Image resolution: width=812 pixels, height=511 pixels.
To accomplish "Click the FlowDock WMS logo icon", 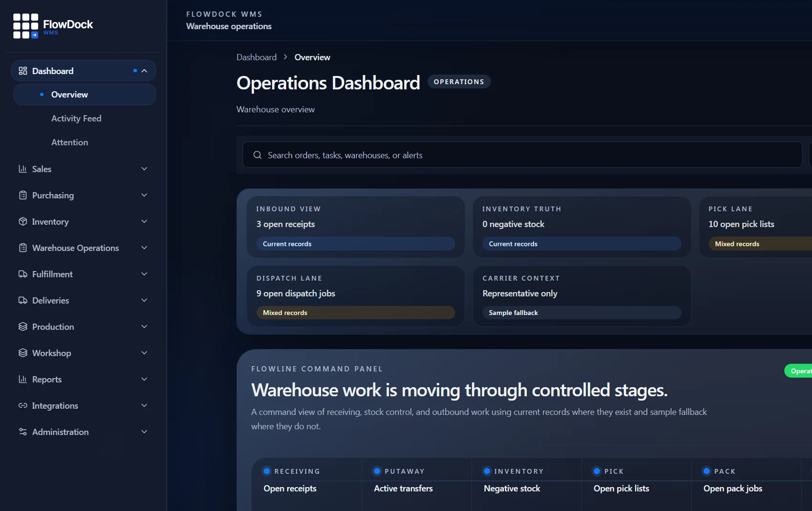I will tap(26, 26).
